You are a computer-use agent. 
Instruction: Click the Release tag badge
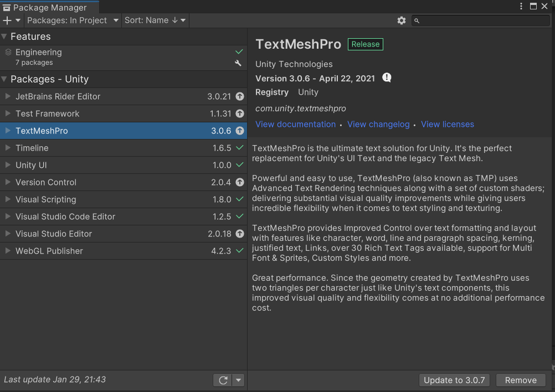tap(365, 44)
